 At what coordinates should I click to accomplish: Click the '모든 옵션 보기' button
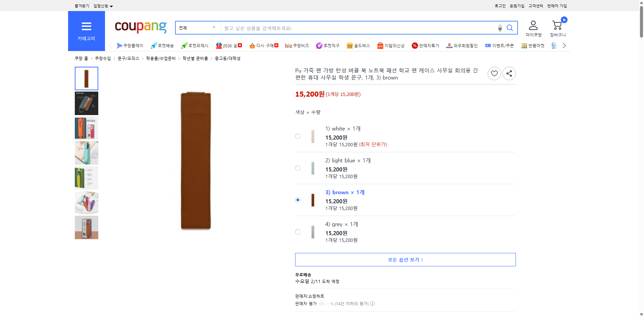405,259
